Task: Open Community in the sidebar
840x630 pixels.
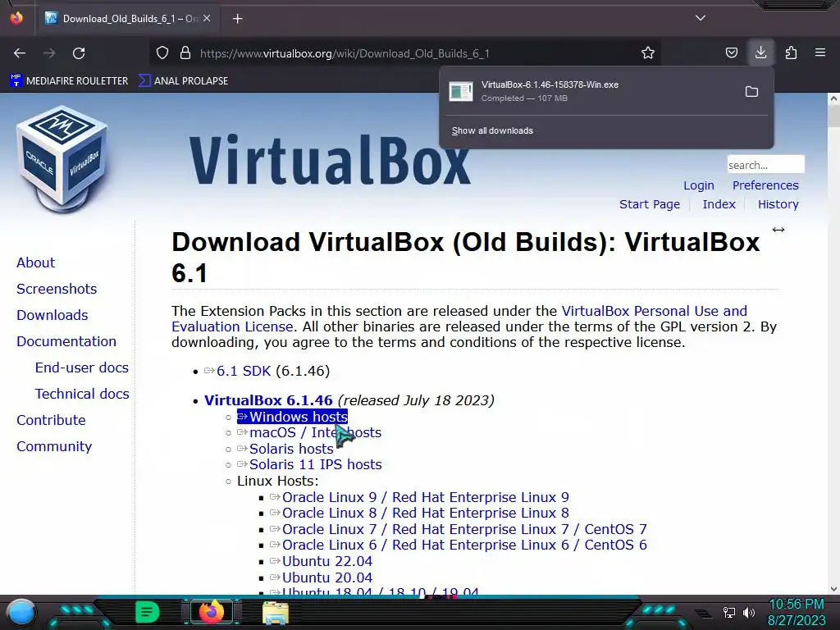Action: click(54, 446)
